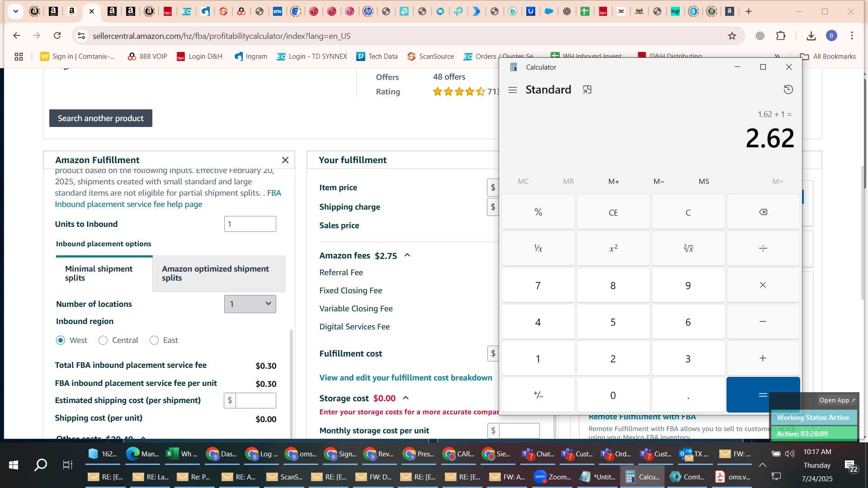Open the ScanSource bookmark
This screenshot has height=488, width=868.
[x=430, y=56]
